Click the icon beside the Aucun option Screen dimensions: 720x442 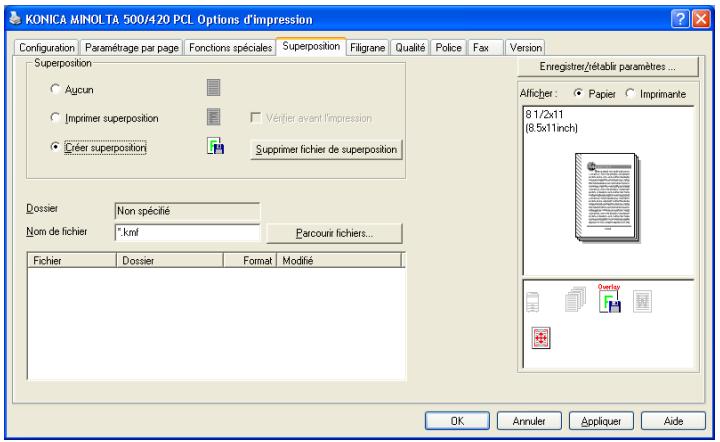point(213,88)
